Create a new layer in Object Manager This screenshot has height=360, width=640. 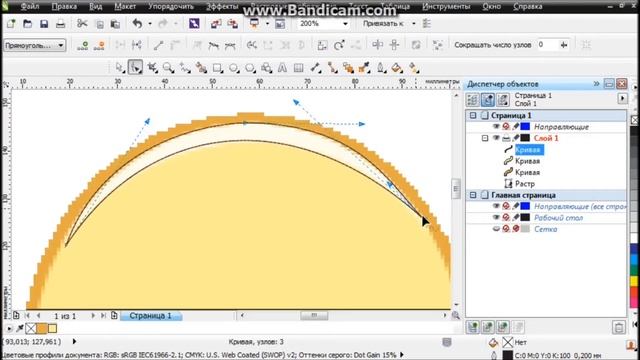point(473,327)
